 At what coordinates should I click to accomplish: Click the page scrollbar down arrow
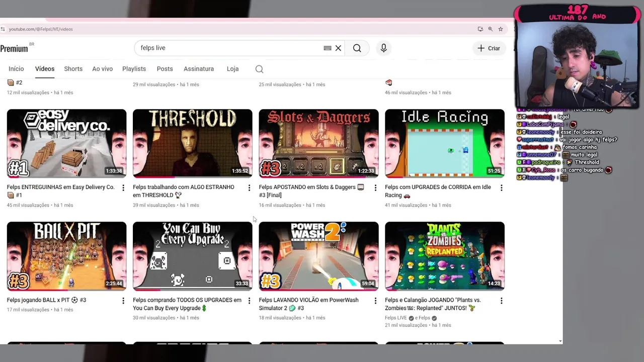(560, 341)
